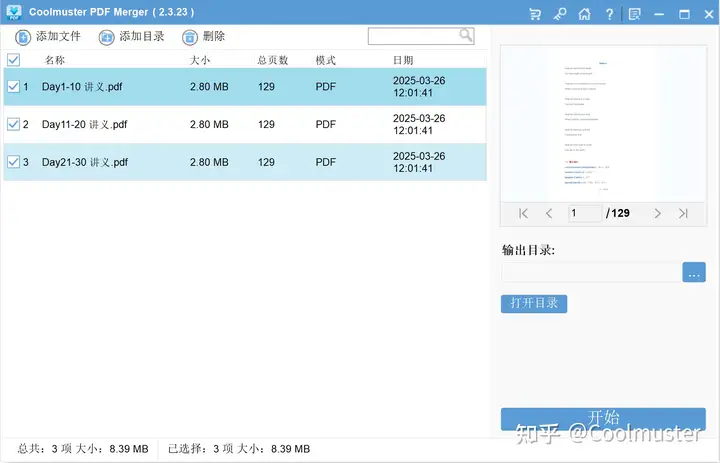The height and width of the screenshot is (463, 720).
Task: Jump to first page in preview
Action: (x=523, y=213)
